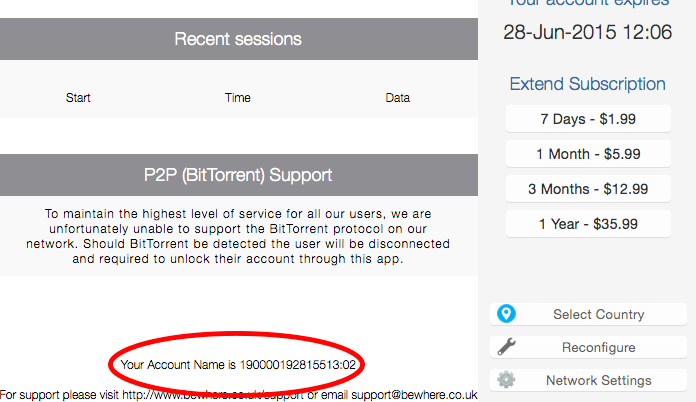Click the Start column header
This screenshot has height=402, width=696.
[78, 98]
